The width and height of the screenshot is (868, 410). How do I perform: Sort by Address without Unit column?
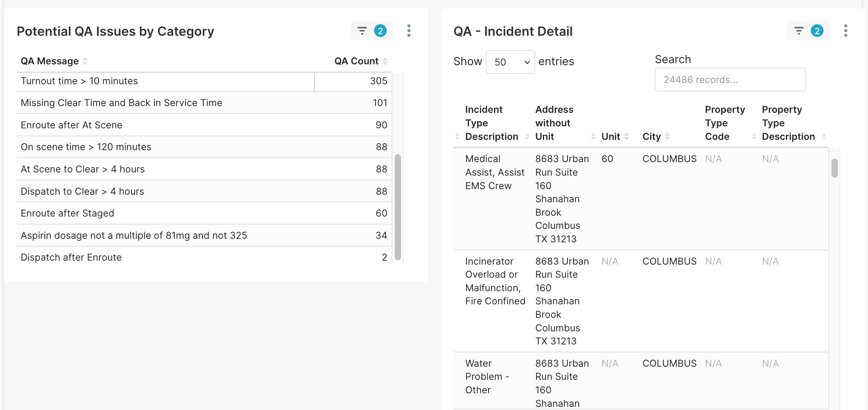coord(593,137)
